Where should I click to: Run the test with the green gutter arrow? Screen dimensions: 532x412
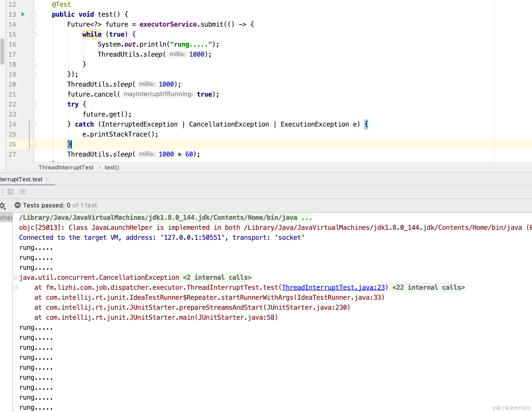pos(23,14)
